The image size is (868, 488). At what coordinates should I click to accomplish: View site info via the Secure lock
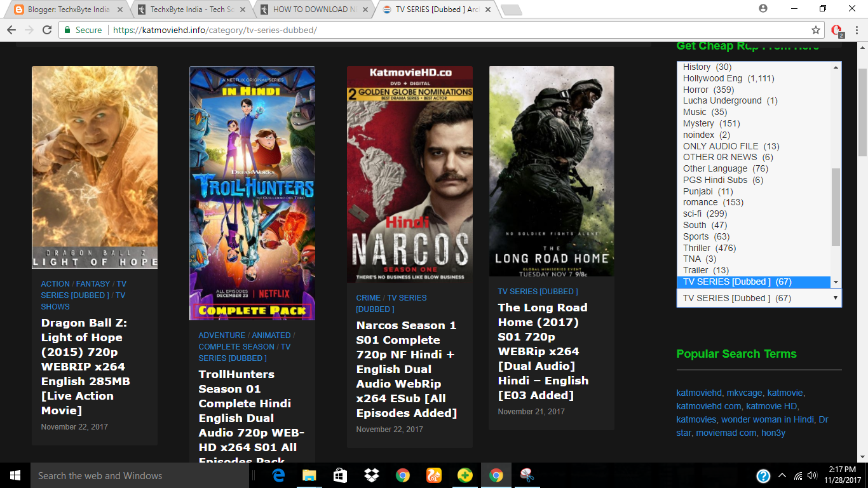(x=82, y=30)
